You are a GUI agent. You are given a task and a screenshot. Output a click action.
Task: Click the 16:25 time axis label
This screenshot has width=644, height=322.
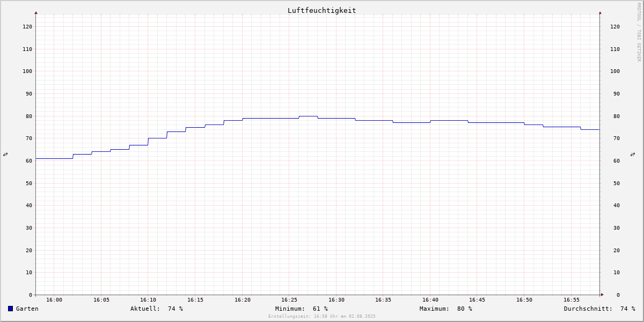click(289, 300)
